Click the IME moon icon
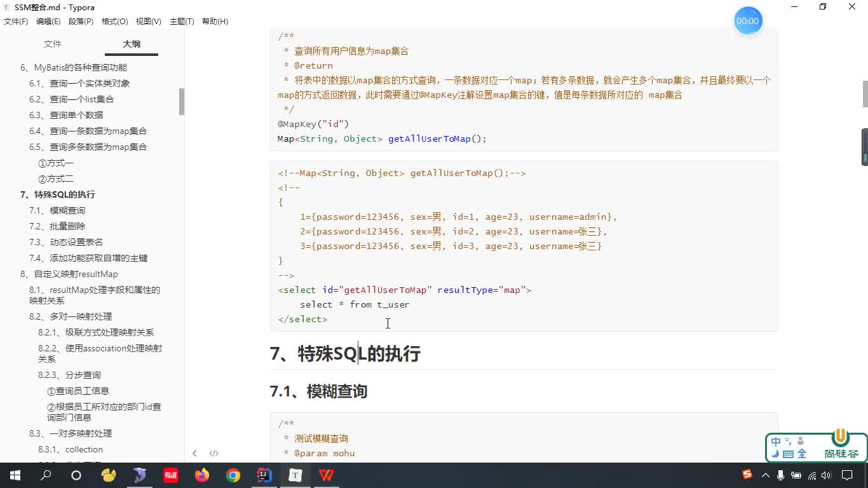Screen dimensions: 868x488 775,454
